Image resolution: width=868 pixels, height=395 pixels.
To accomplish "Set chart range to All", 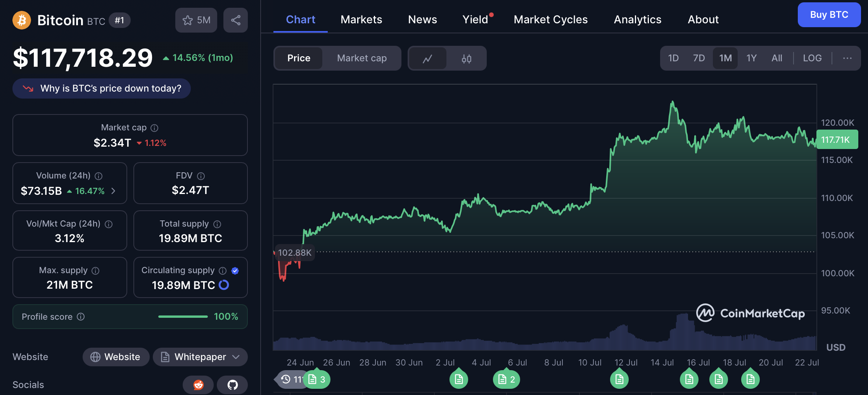I will click(x=777, y=58).
